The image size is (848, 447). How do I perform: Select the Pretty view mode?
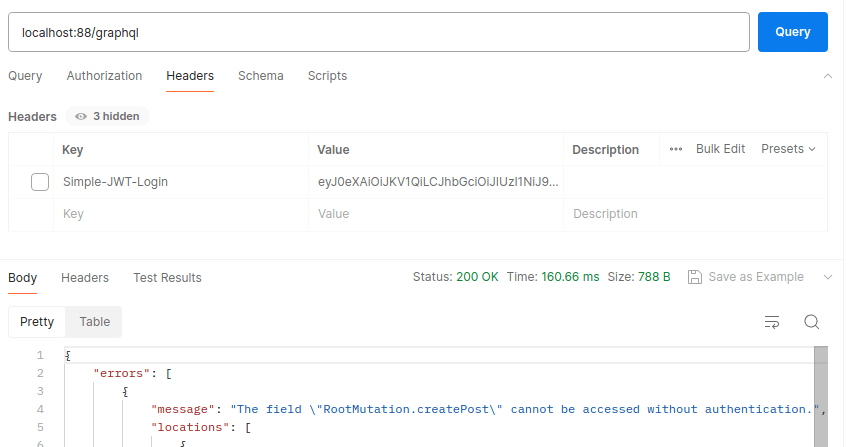pos(37,322)
